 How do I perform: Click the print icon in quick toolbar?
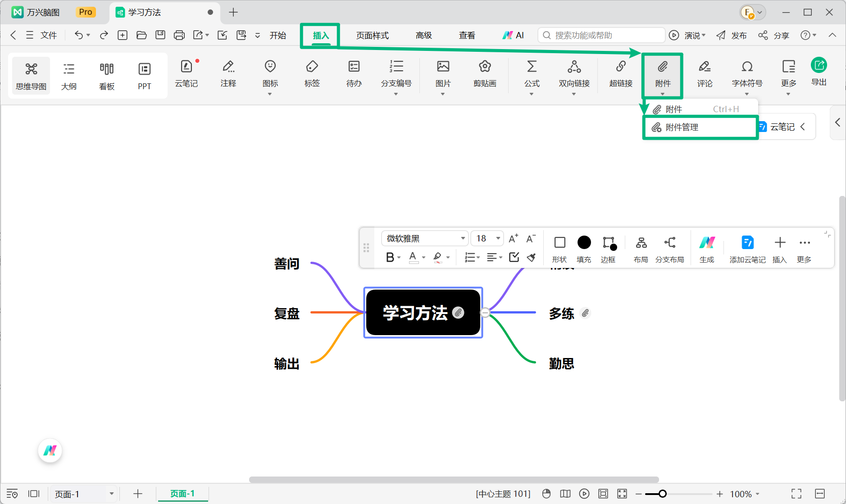click(179, 35)
